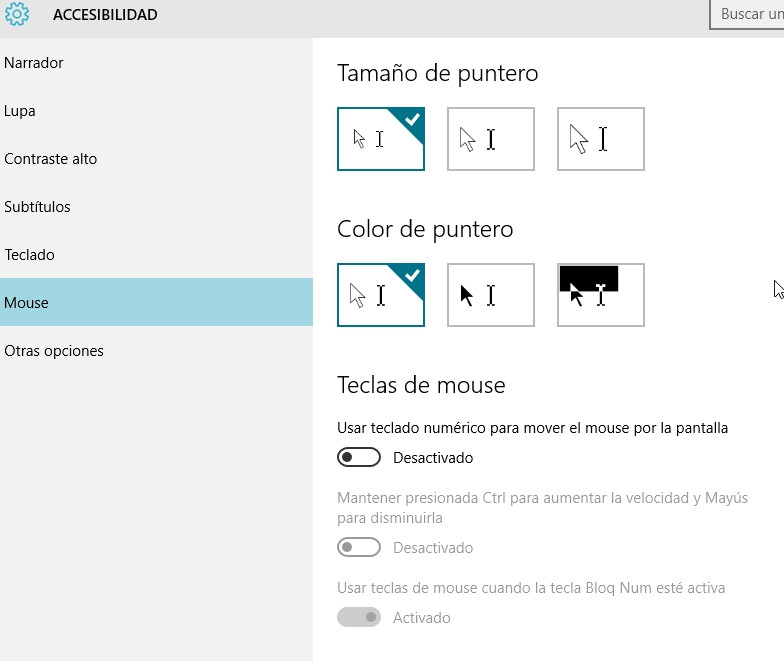Select the Mouse section

(x=26, y=303)
